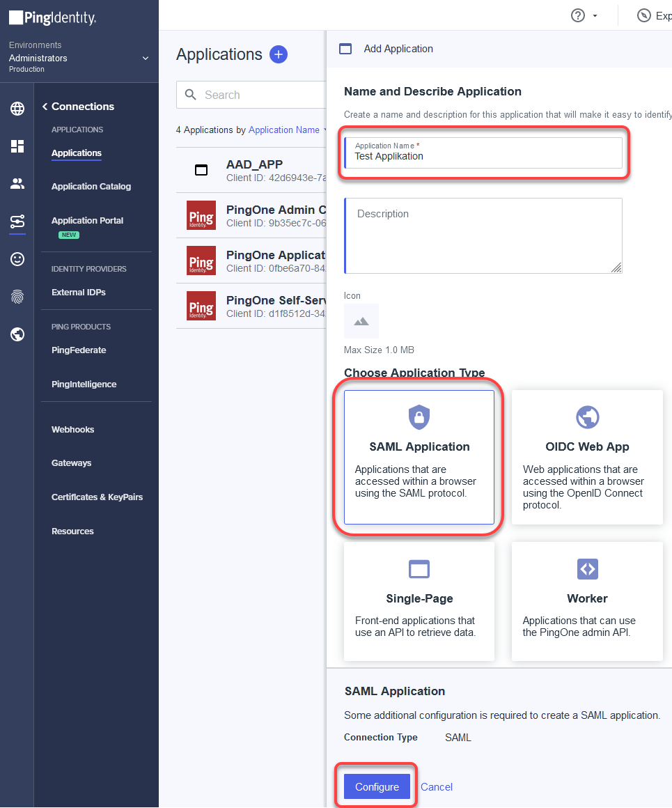Choose the OIDC Web App type
Viewport: 672px width, 808px height.
click(x=587, y=457)
